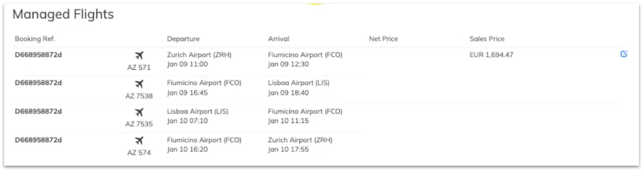The height and width of the screenshot is (171, 644).
Task: Select the first D668958872d booking reference
Action: point(38,55)
